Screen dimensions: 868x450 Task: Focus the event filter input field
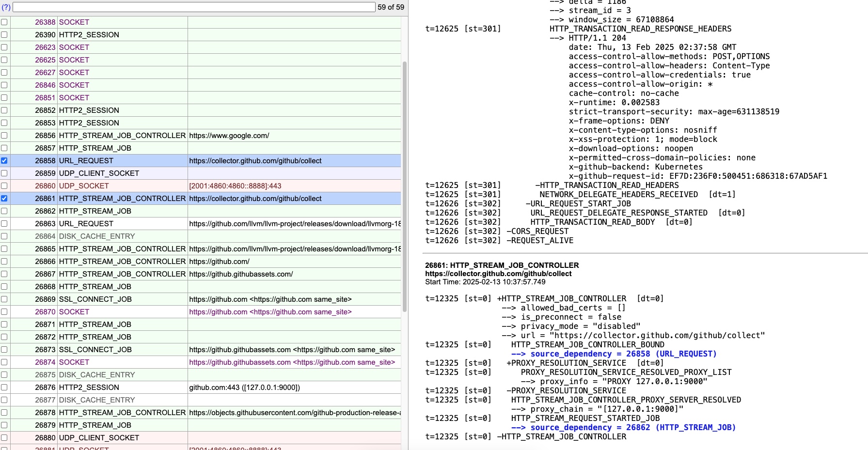pyautogui.click(x=194, y=7)
